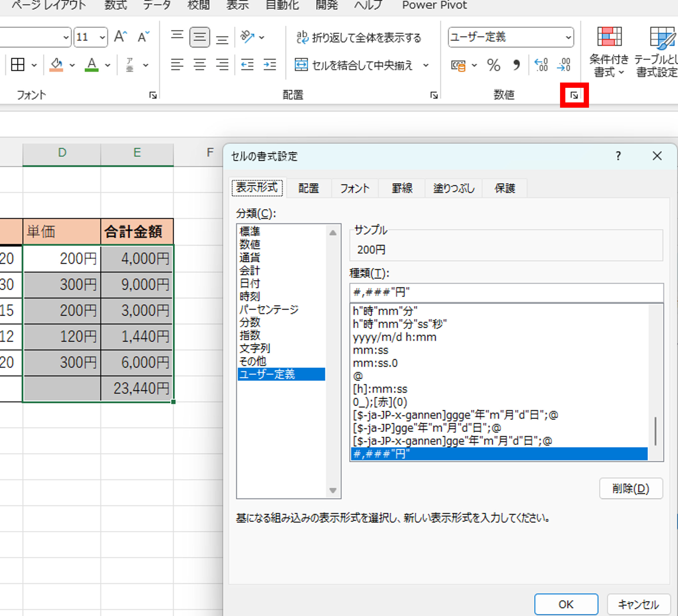Select cell with 23,440円
This screenshot has height=616, width=678.
pyautogui.click(x=137, y=388)
